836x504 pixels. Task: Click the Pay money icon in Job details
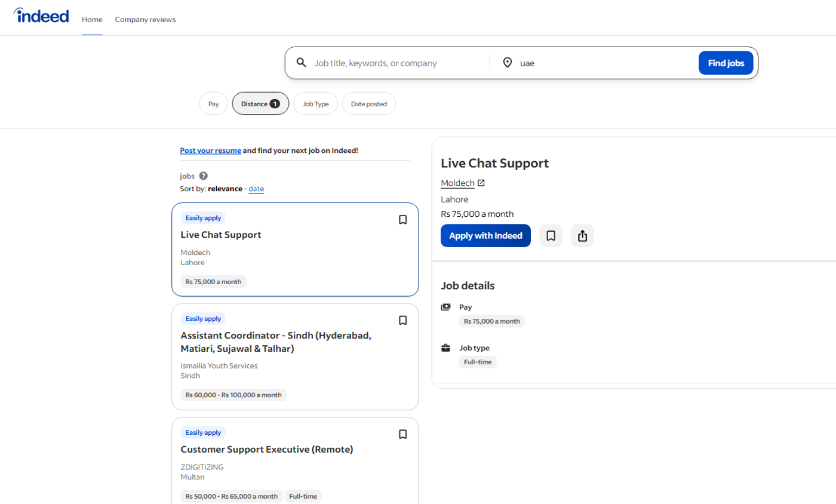tap(445, 307)
